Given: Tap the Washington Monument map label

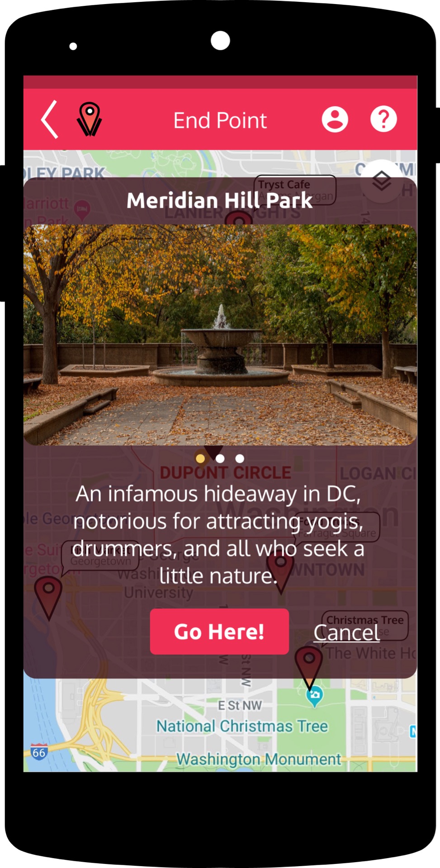Looking at the screenshot, I should [259, 759].
